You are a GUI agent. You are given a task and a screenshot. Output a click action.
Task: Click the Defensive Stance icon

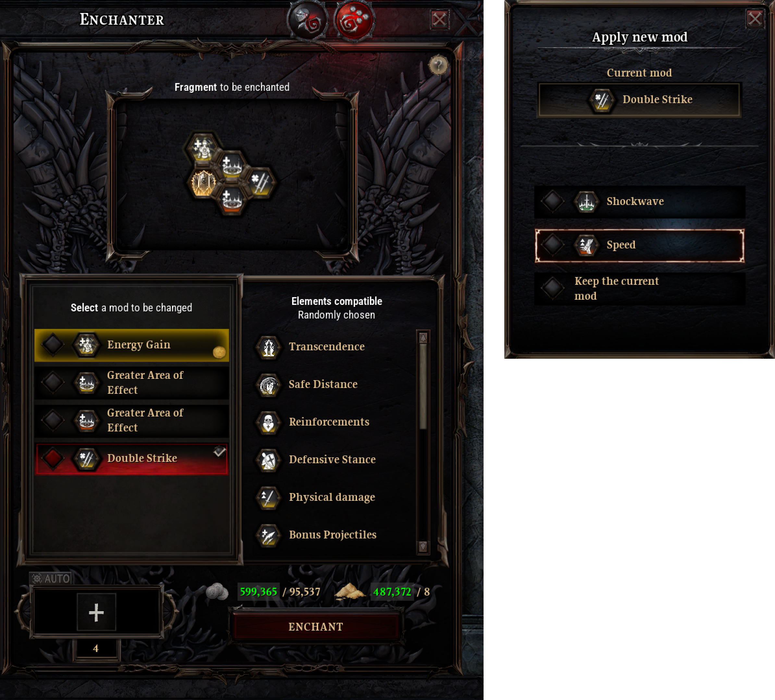tap(269, 460)
